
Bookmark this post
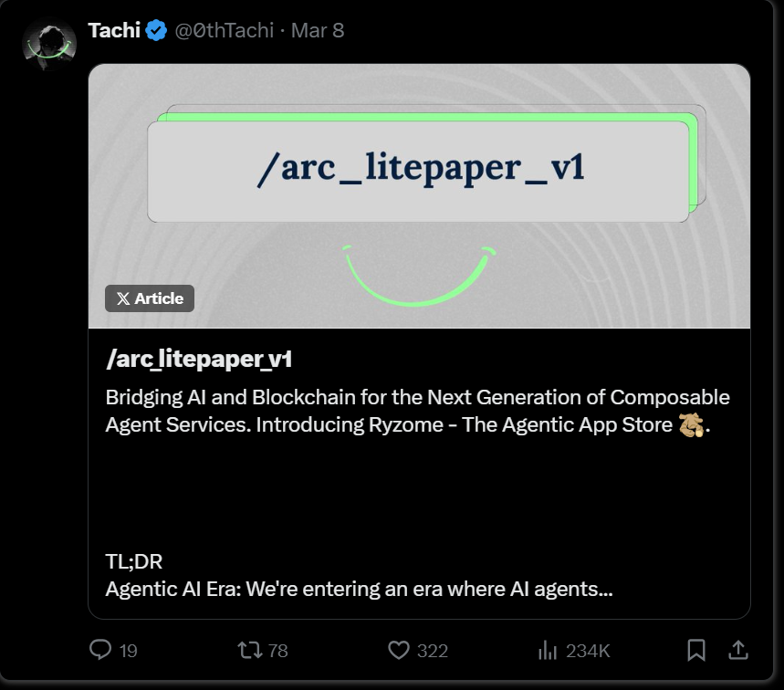point(696,650)
